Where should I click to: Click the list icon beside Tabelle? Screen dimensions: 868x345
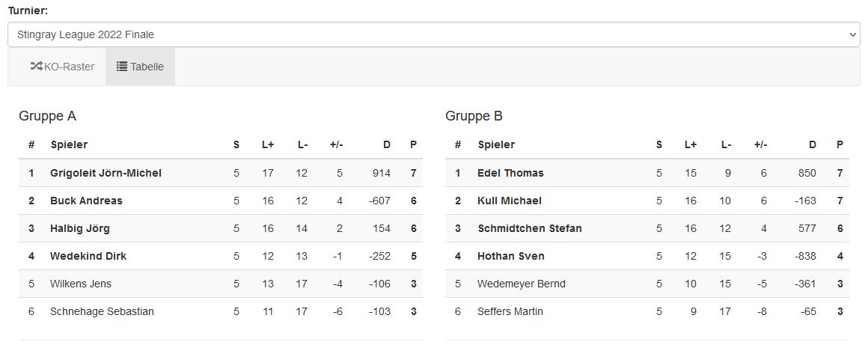122,67
